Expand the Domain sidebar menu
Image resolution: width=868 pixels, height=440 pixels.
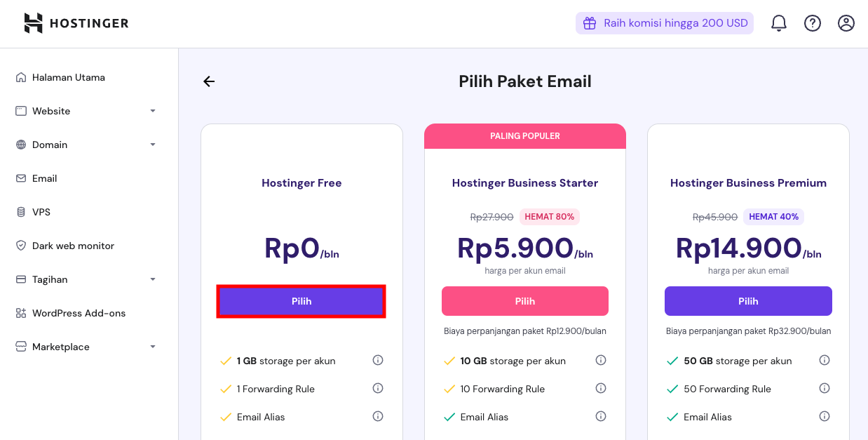click(x=50, y=145)
